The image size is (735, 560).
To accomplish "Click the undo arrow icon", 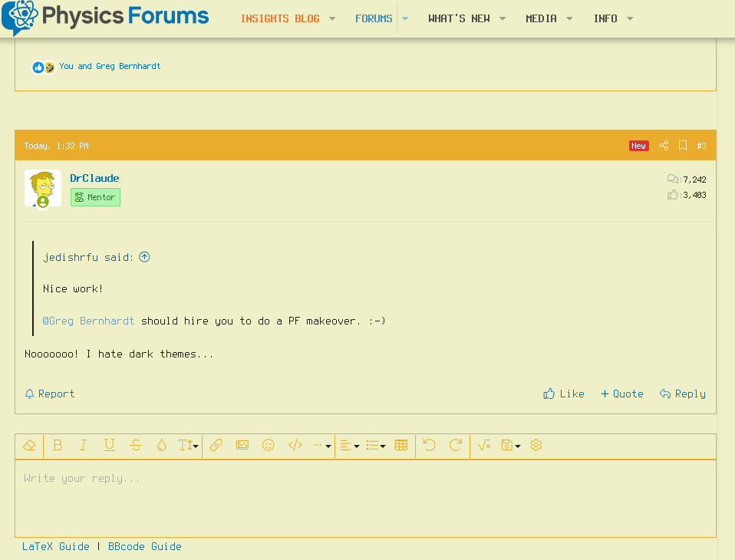I will pos(429,445).
